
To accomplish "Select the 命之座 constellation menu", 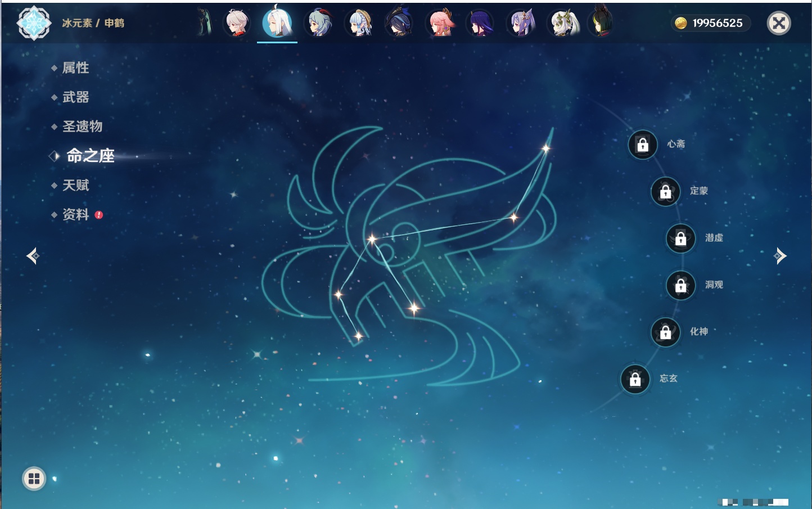I will pyautogui.click(x=90, y=156).
